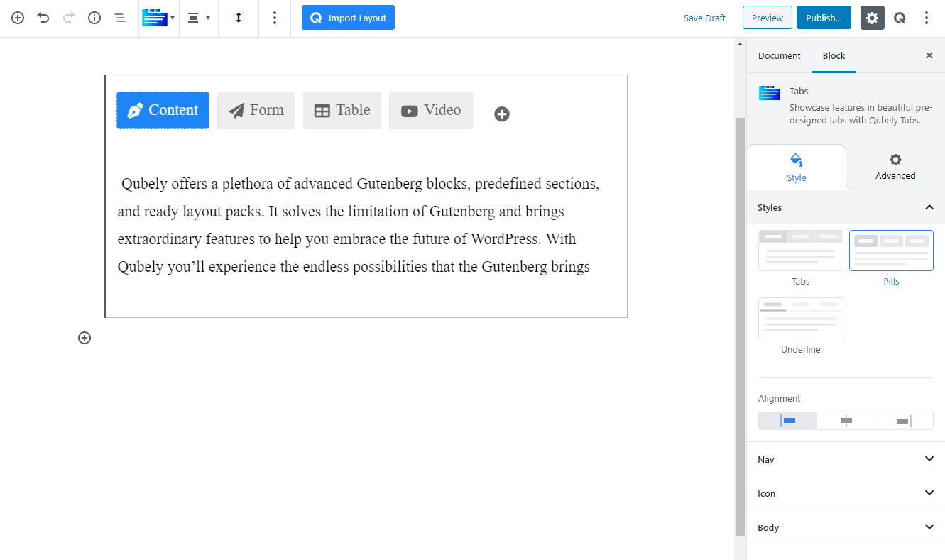945x560 pixels.
Task: Choose the Pills style thumbnail
Action: tap(891, 251)
